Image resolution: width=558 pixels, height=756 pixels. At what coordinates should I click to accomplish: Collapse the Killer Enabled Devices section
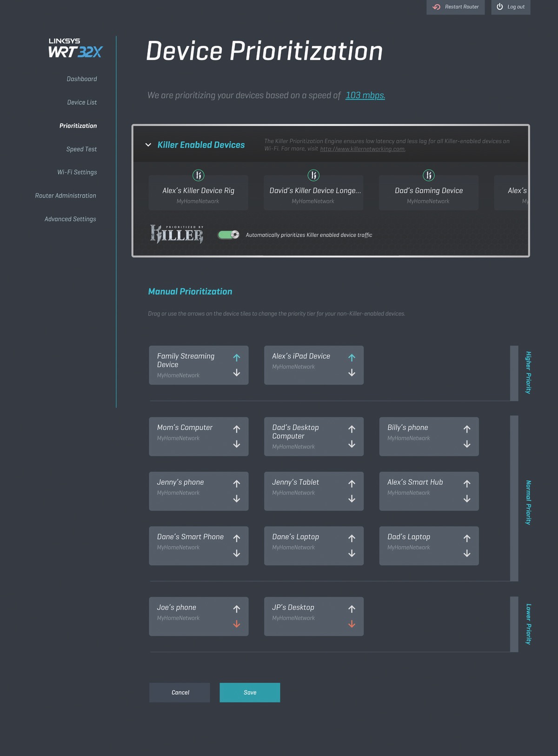pos(148,145)
